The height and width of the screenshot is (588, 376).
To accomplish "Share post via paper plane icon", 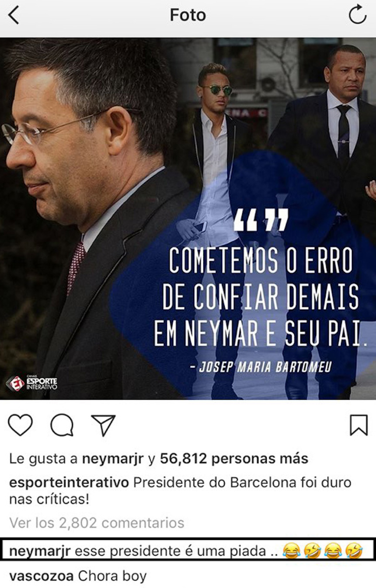I will pyautogui.click(x=103, y=425).
